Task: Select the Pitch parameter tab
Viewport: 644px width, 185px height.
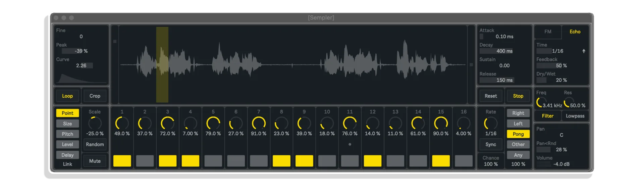Action: tap(67, 134)
